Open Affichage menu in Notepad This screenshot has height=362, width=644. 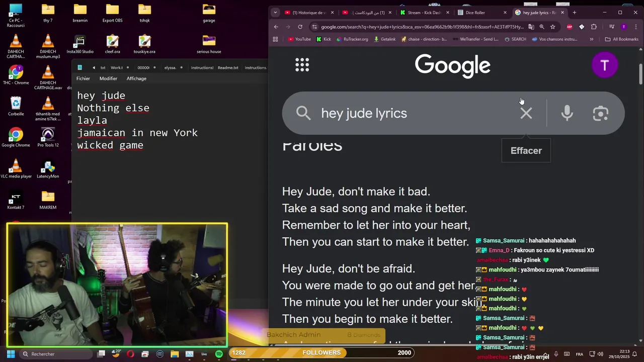tap(136, 78)
